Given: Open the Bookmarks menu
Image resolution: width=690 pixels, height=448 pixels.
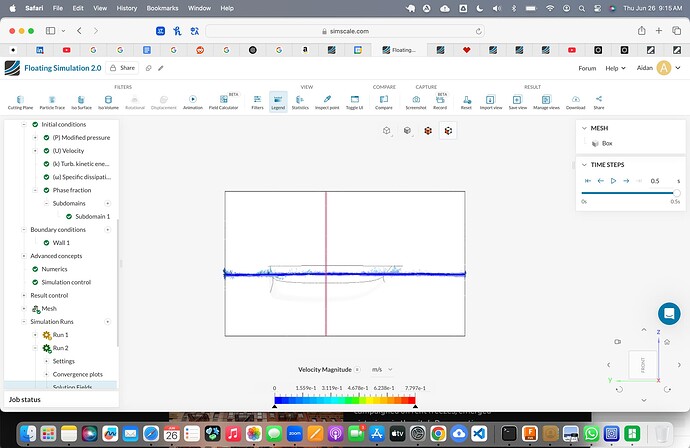Looking at the screenshot, I should [162, 8].
